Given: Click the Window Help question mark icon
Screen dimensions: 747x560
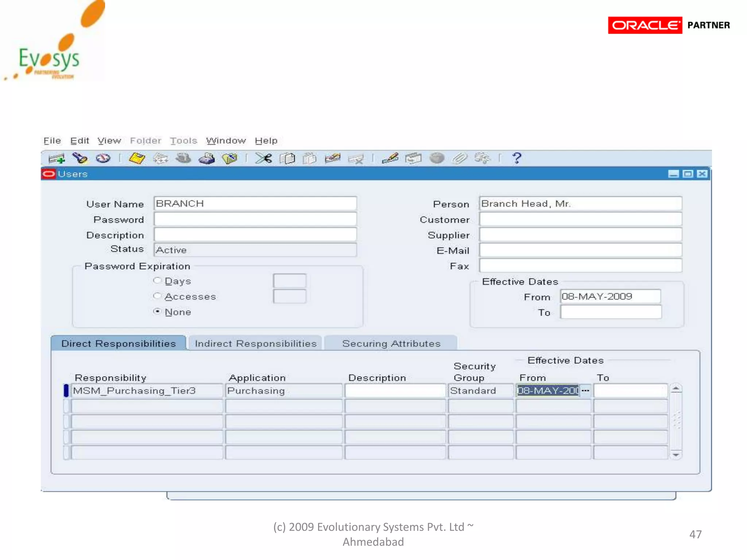Looking at the screenshot, I should 516,158.
